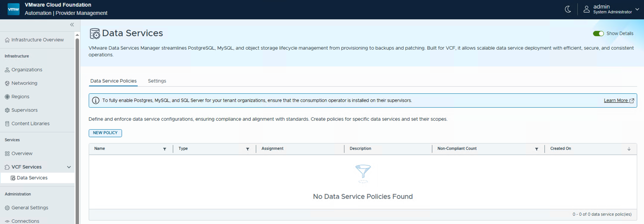This screenshot has height=224, width=644.
Task: Open General Settings under Administration
Action: 30,208
